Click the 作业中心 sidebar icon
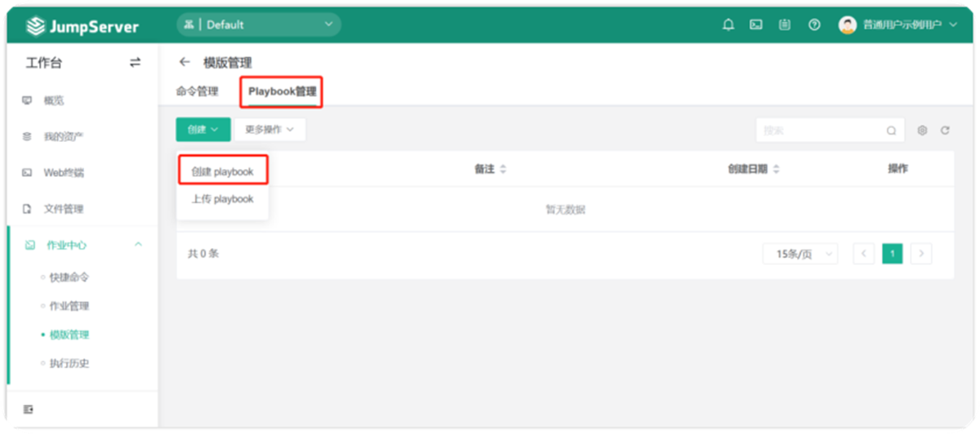The height and width of the screenshot is (434, 980). point(30,245)
